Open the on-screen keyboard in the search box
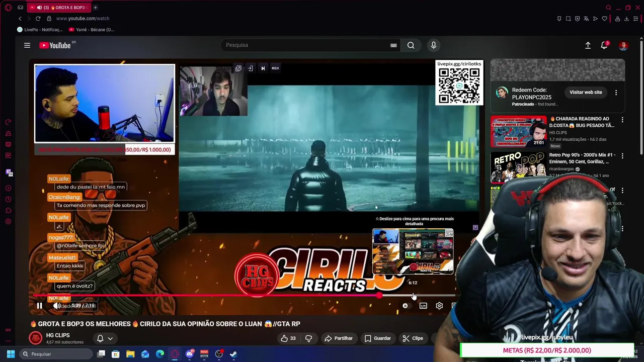The width and height of the screenshot is (644, 362). tap(393, 45)
